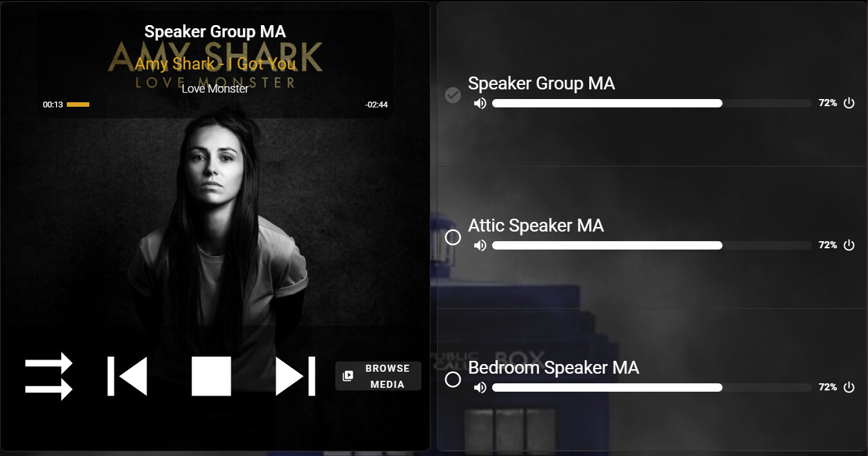Change the Bedroom Speaker MA volume bar
Image resolution: width=868 pixels, height=456 pixels.
click(x=652, y=387)
